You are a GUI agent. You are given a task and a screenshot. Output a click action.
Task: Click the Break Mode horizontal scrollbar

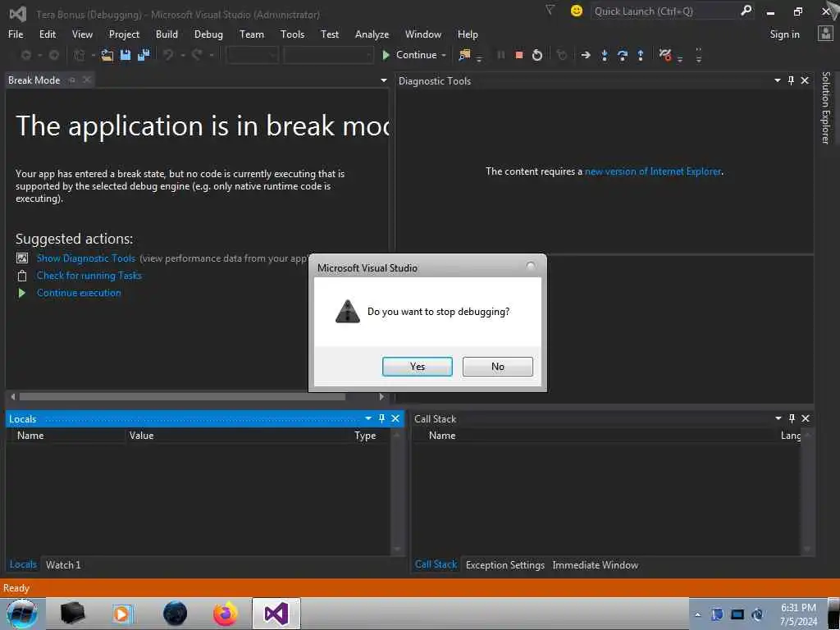[182, 397]
